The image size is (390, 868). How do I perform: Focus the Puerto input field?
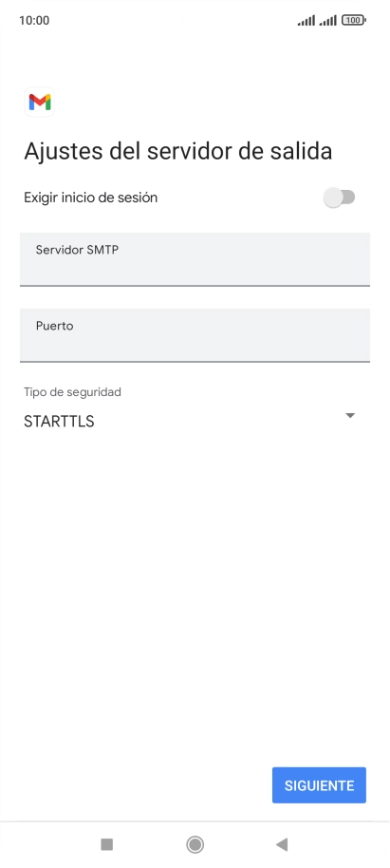coord(195,335)
